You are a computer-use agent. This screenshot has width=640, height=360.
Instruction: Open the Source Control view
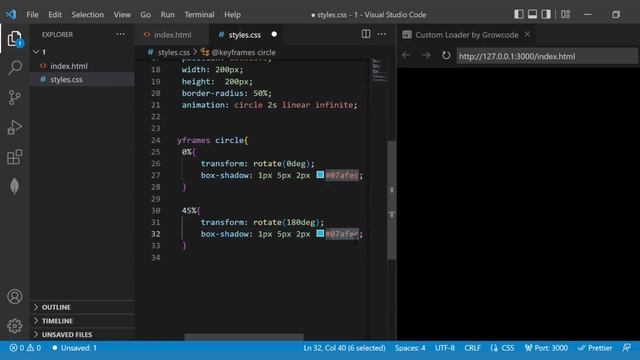(15, 97)
